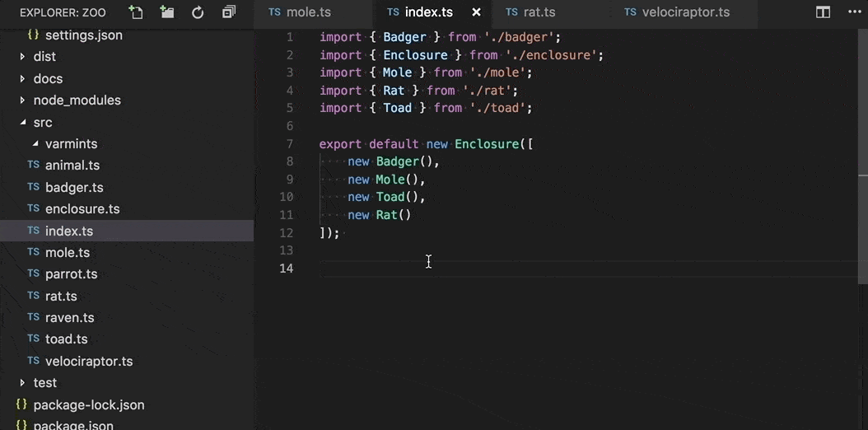Open enclosure.ts from the file tree
Image resolution: width=868 pixels, height=430 pixels.
click(82, 209)
